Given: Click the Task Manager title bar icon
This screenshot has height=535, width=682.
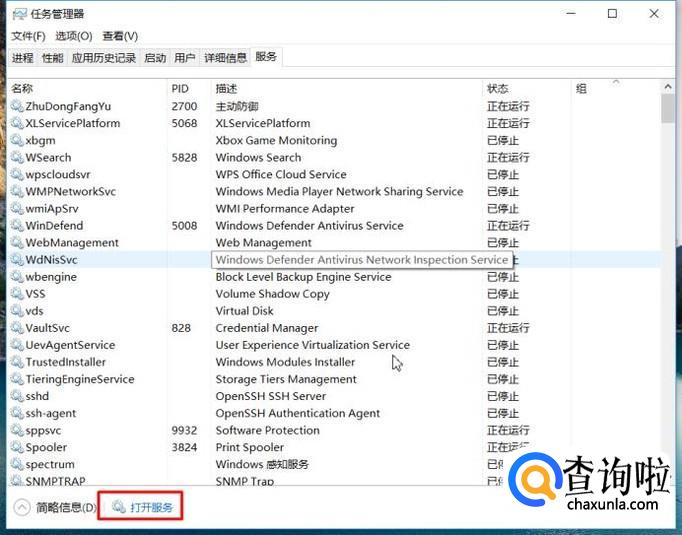Looking at the screenshot, I should (x=19, y=14).
